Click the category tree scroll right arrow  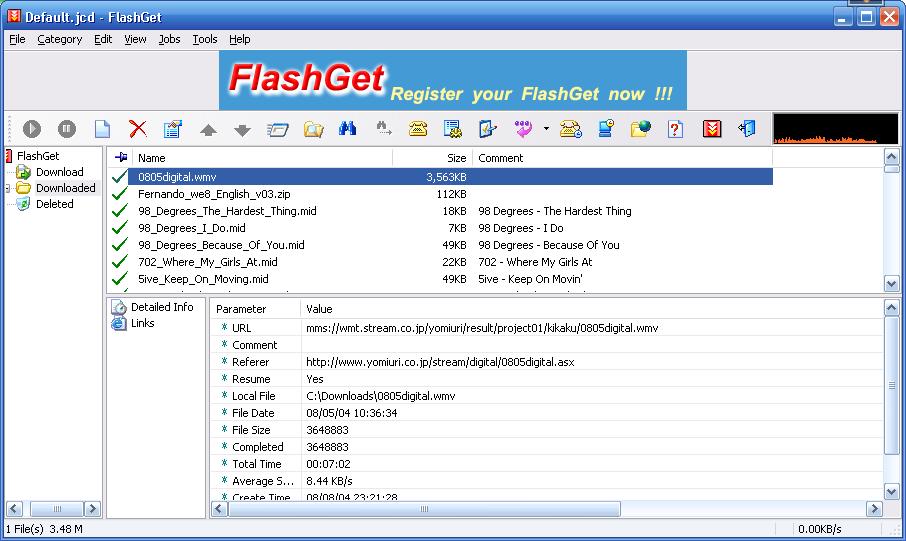[x=92, y=509]
